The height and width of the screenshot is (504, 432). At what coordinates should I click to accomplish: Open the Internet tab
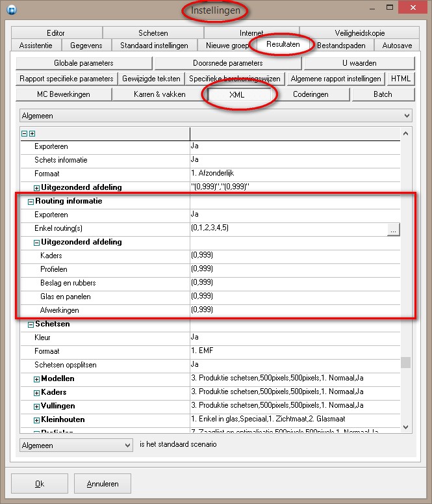pos(251,33)
